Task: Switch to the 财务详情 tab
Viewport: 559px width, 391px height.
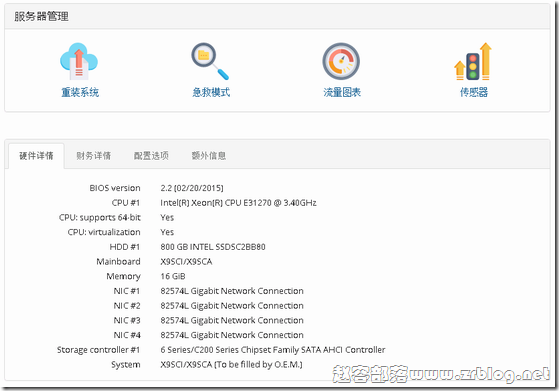Action: (93, 156)
